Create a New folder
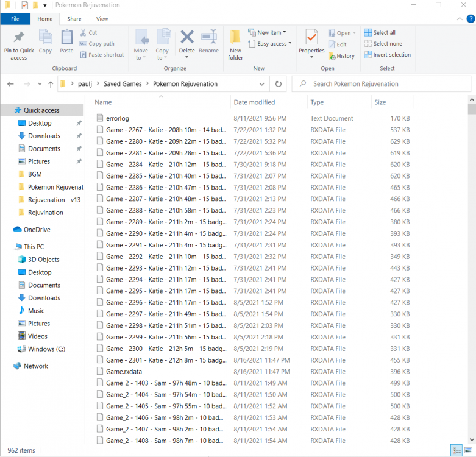Image resolution: width=476 pixels, height=457 pixels. [x=235, y=45]
